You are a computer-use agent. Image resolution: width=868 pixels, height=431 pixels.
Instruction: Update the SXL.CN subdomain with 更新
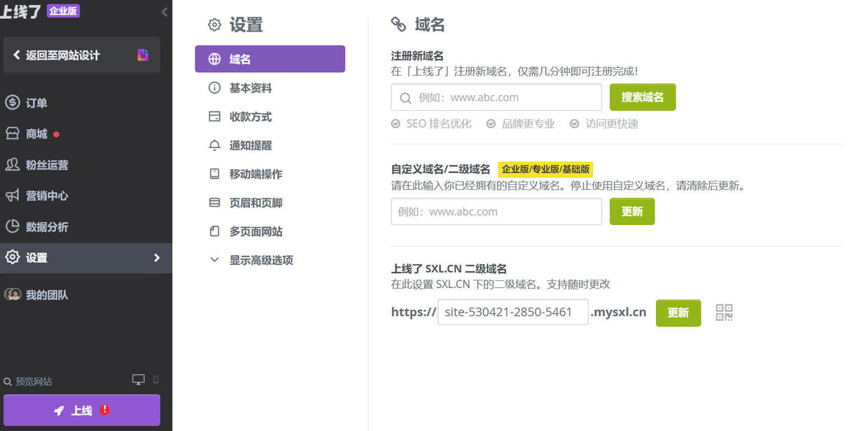pyautogui.click(x=678, y=313)
